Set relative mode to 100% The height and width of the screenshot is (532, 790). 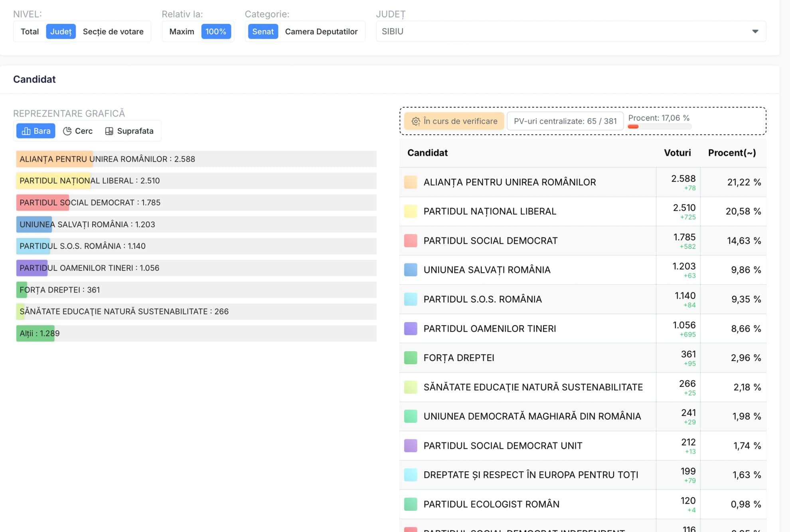click(216, 32)
